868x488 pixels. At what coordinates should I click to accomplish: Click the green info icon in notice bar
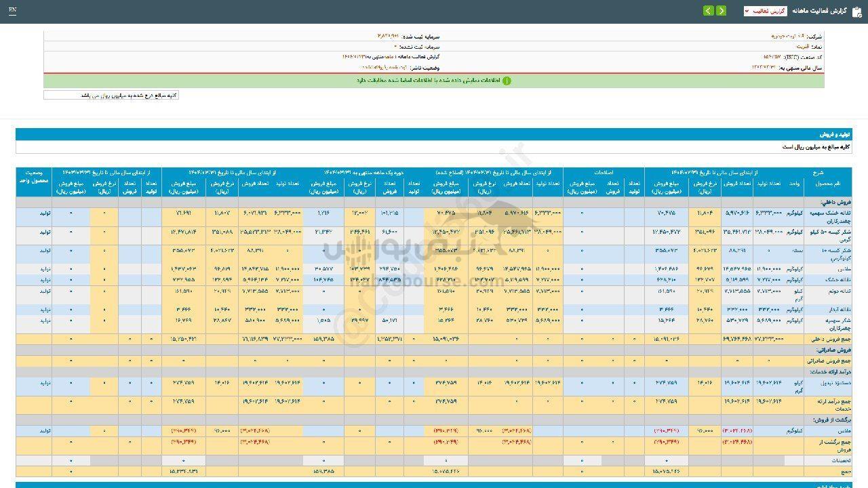click(x=506, y=81)
